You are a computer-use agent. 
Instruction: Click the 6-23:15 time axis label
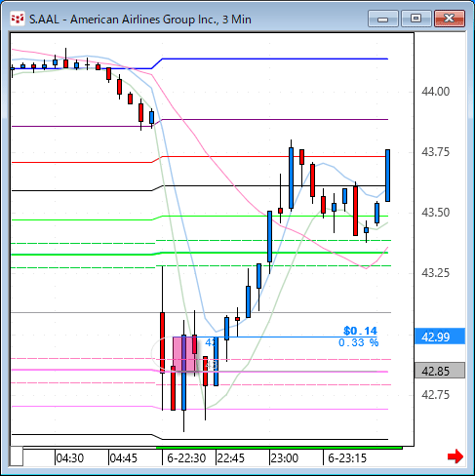[347, 458]
